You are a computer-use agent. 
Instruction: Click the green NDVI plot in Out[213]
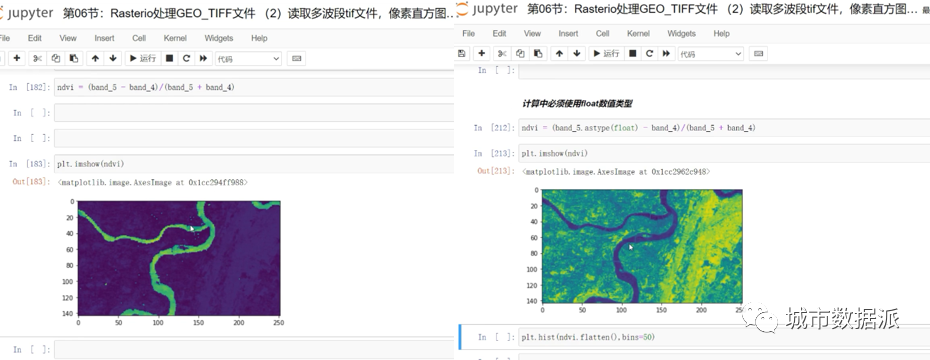tap(642, 246)
